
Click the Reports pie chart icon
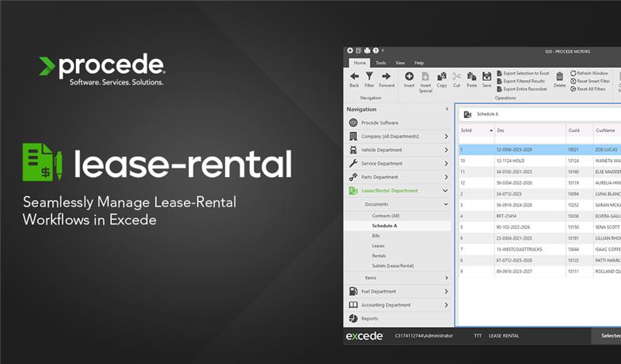[x=353, y=318]
